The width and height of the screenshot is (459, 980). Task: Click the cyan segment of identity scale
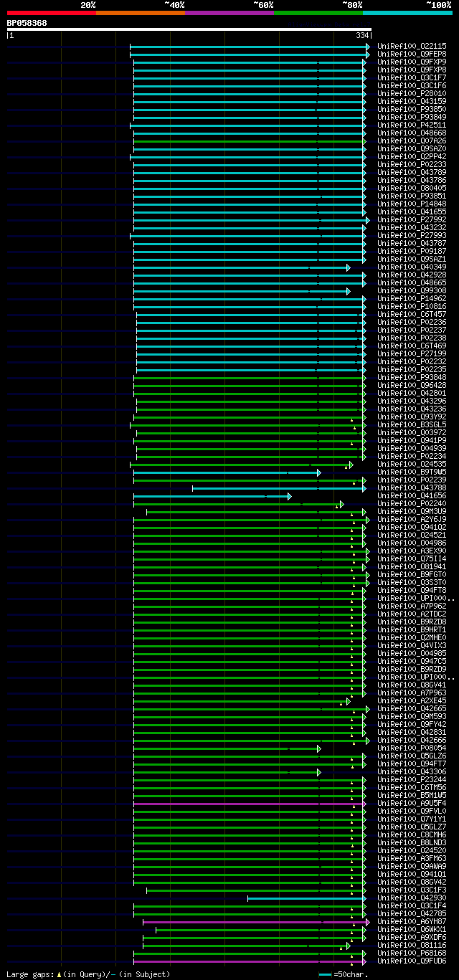click(407, 13)
